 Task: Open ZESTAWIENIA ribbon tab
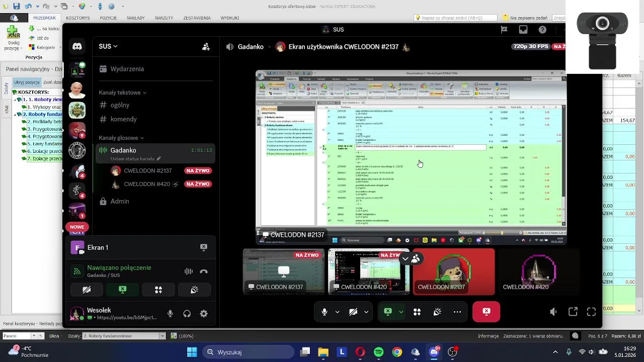[x=197, y=18]
